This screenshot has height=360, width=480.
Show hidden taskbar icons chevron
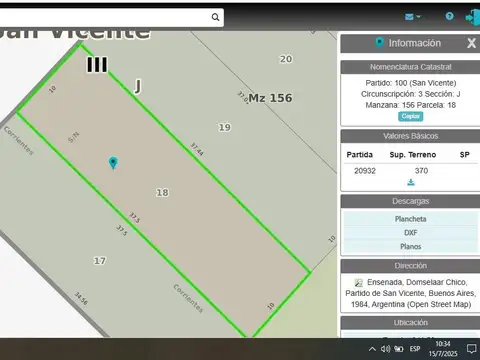372,349
